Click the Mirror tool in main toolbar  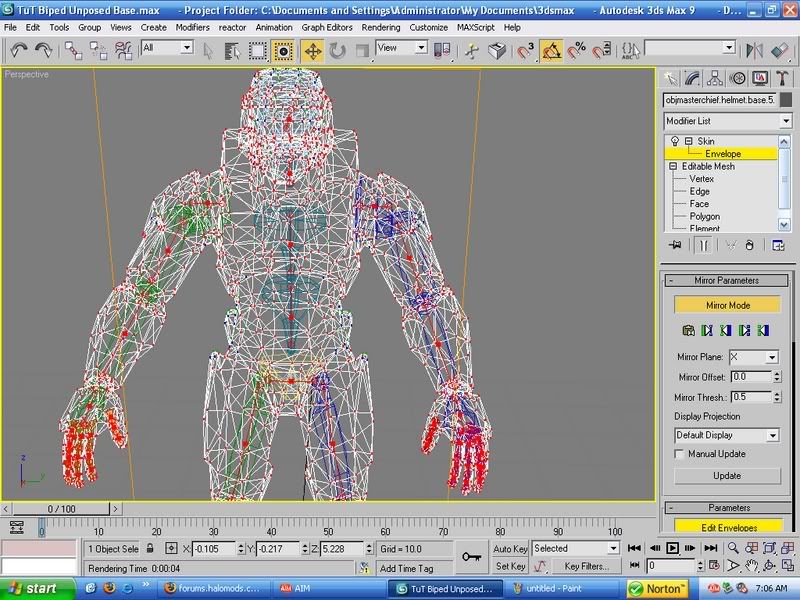754,51
